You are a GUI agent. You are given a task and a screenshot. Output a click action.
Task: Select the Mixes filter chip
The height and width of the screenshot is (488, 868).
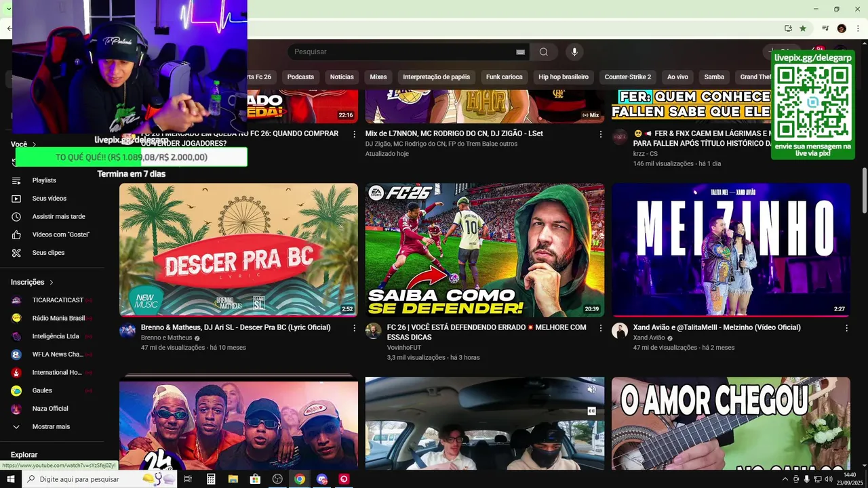pos(378,77)
